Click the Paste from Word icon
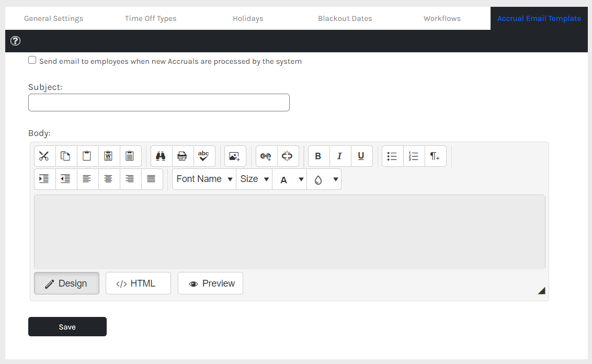 coord(109,156)
